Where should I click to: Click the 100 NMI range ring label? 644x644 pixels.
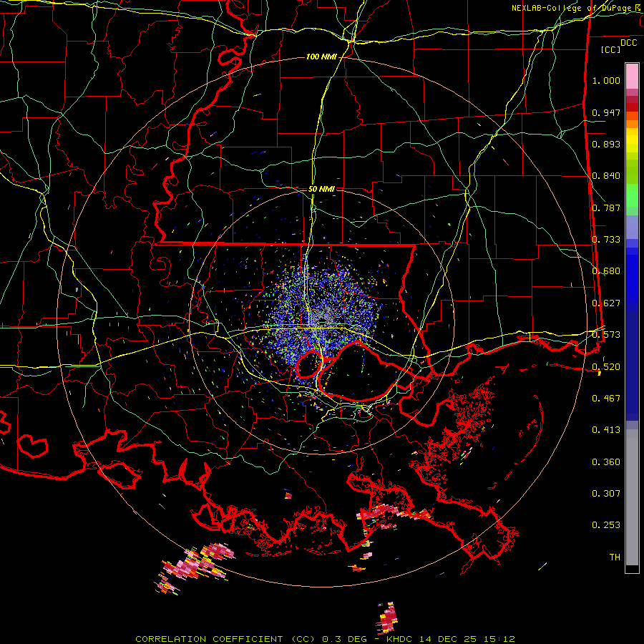(x=321, y=57)
